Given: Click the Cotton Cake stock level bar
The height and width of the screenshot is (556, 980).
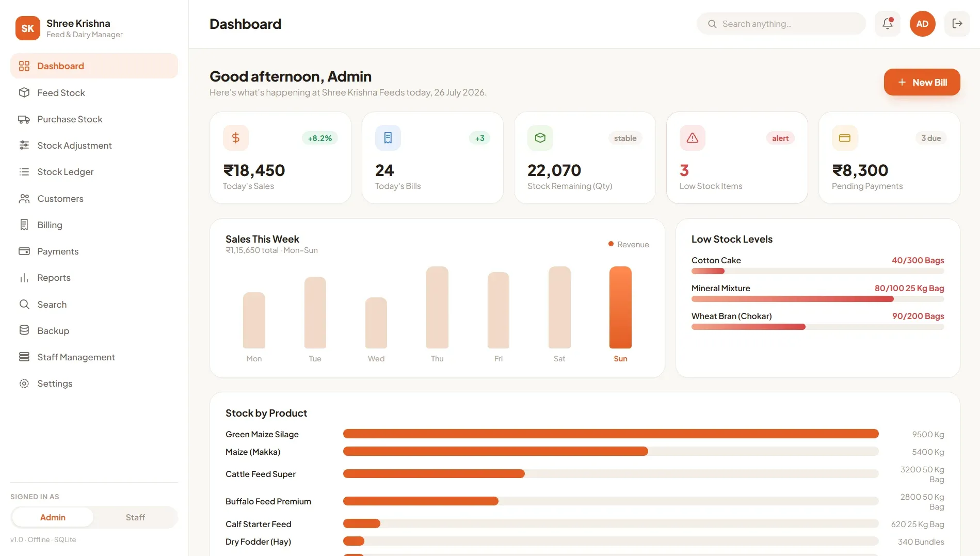Looking at the screenshot, I should click(818, 271).
